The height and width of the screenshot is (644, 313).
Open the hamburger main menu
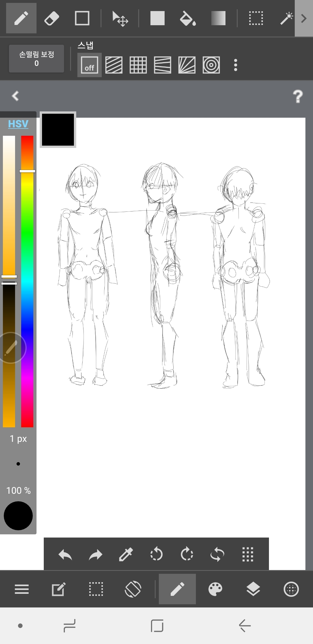tap(22, 589)
